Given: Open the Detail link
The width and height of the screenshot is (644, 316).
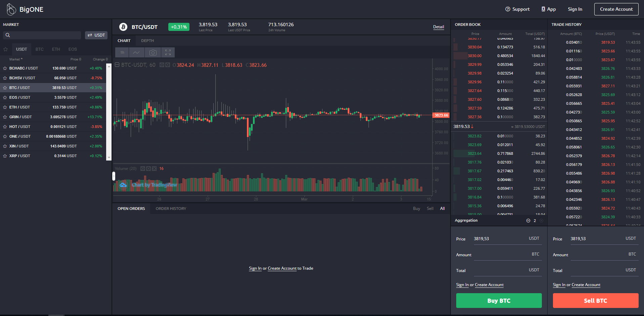Looking at the screenshot, I should coord(438,27).
